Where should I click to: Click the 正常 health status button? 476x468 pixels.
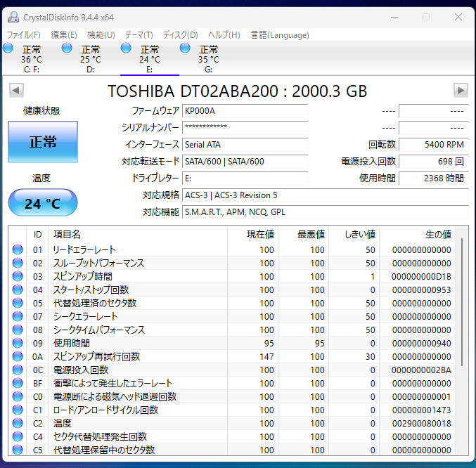43,142
